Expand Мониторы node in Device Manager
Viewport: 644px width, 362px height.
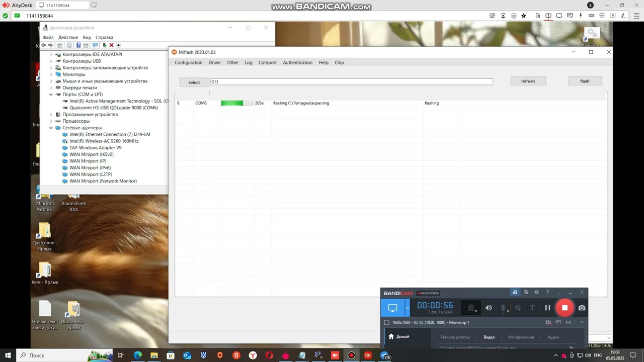click(51, 74)
